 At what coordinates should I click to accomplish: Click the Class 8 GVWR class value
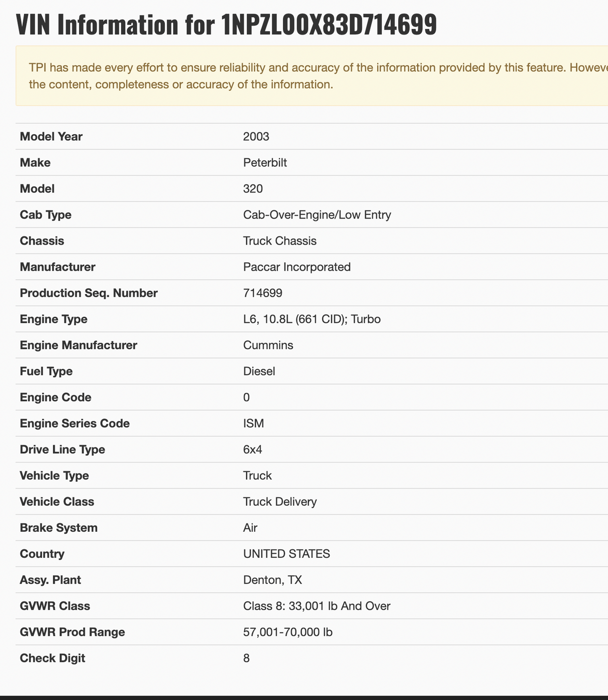coord(317,605)
